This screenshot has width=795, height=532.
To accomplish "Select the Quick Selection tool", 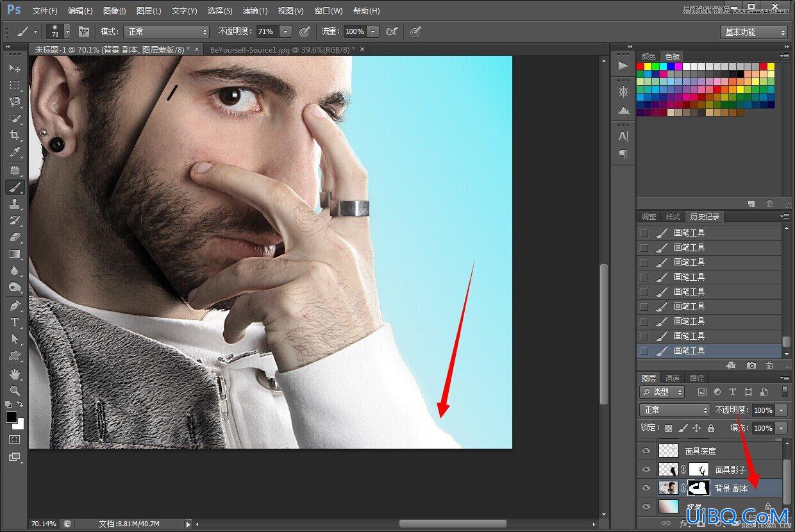I will click(x=15, y=119).
